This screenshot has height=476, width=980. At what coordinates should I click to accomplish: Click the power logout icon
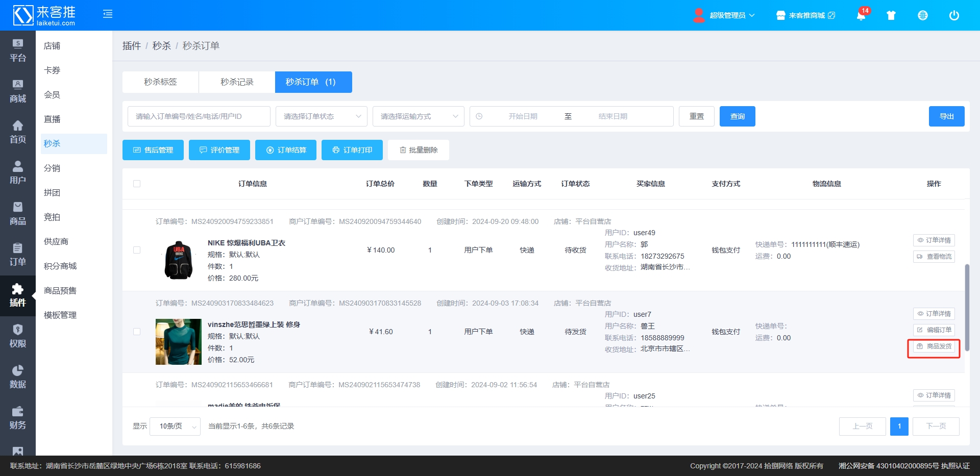(x=953, y=15)
